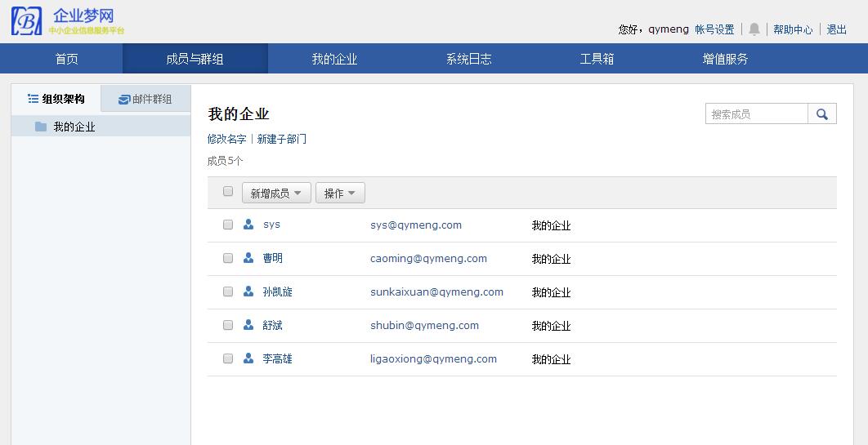Screen dimensions: 868x445
Task: Click into the 搜索成员 search field
Action: point(756,114)
